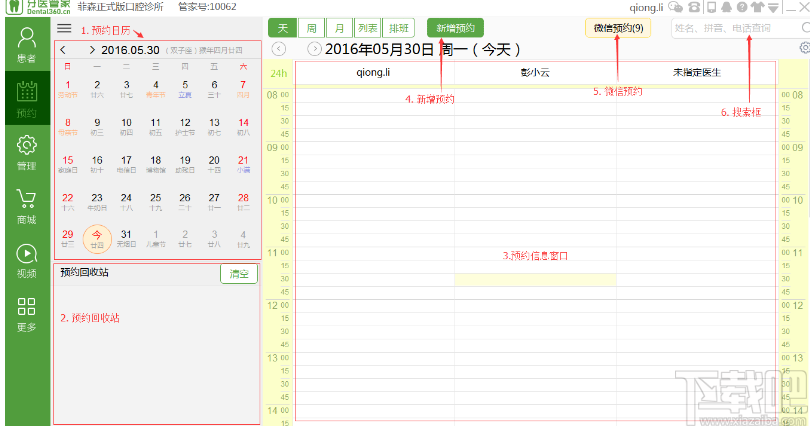
Task: Click user name qiong.li in title bar
Action: (x=646, y=7)
